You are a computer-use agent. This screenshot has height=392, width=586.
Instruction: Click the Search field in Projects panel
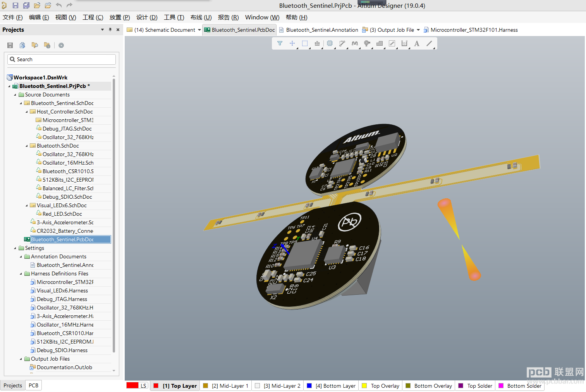62,59
